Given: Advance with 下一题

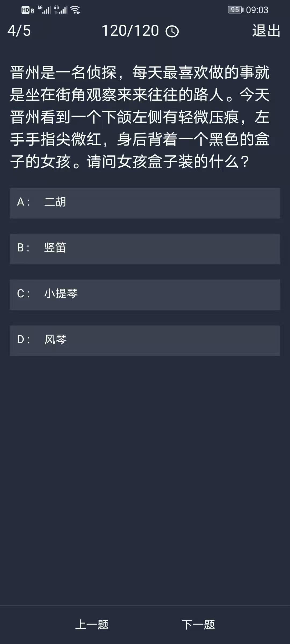Looking at the screenshot, I should coord(198,625).
